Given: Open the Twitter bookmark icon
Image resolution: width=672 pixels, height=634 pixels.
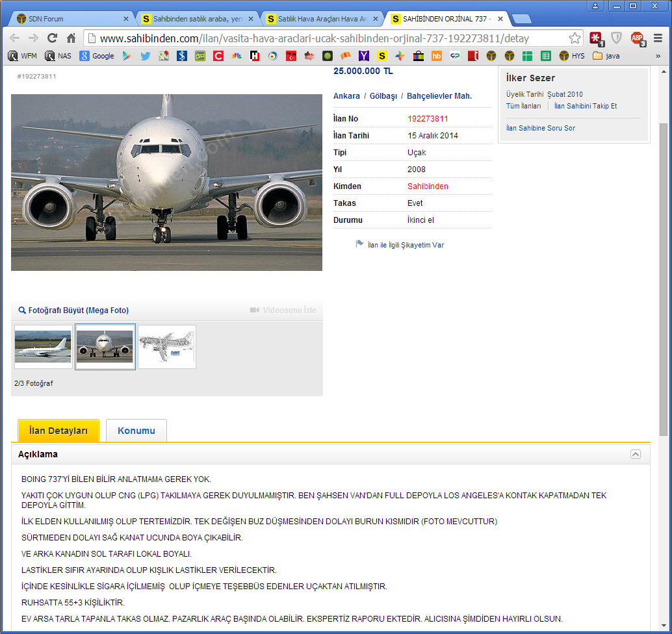Looking at the screenshot, I should (x=146, y=56).
